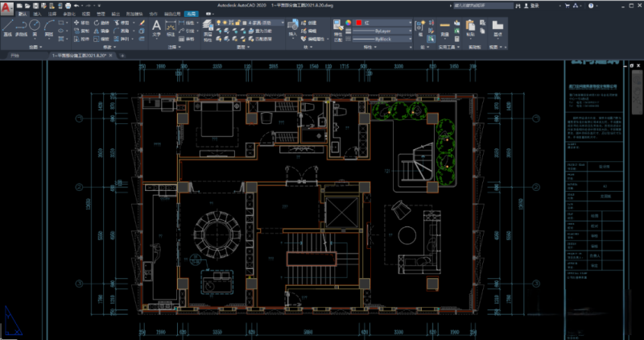Image resolution: width=644 pixels, height=340 pixels.
Task: Open the Insert ribbon tab
Action: [x=39, y=15]
